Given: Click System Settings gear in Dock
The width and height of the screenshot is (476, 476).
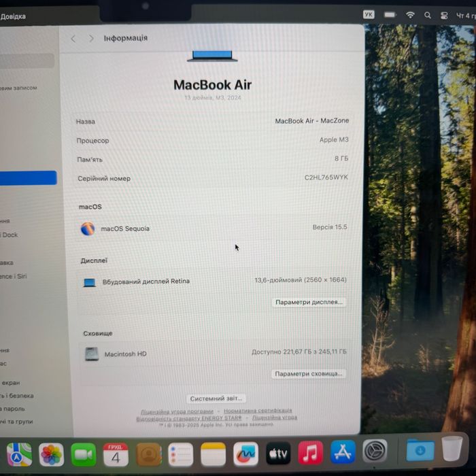Looking at the screenshot, I should click(375, 451).
